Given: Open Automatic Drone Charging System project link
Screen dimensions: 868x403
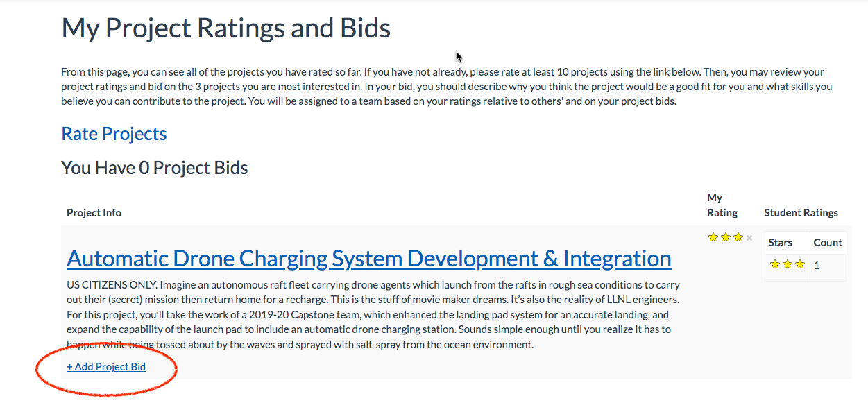Looking at the screenshot, I should click(368, 259).
